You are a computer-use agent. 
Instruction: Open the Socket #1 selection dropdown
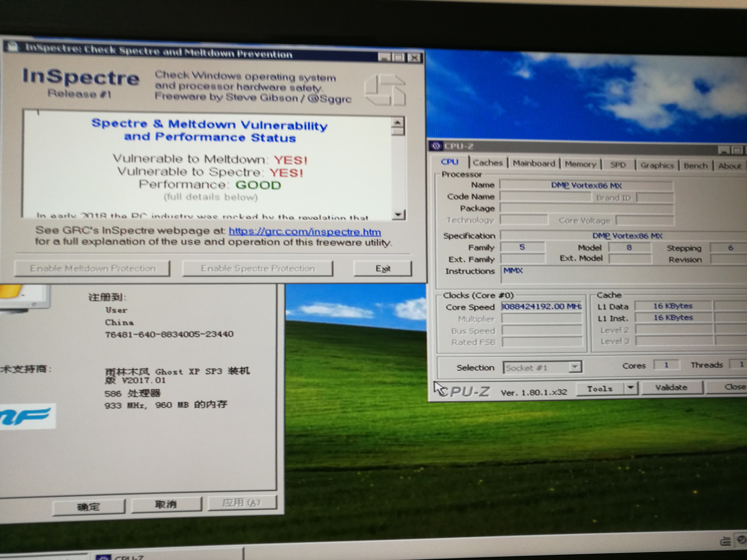coord(574,367)
